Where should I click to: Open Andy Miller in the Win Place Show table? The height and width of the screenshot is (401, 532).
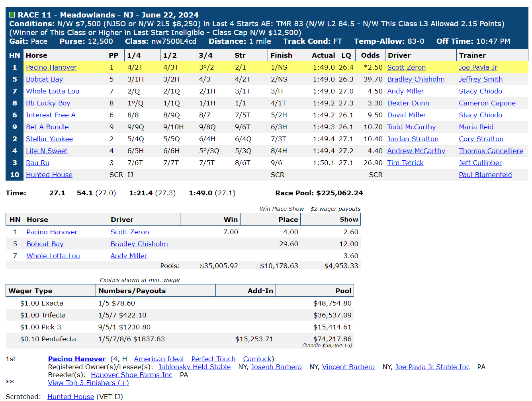pos(129,256)
